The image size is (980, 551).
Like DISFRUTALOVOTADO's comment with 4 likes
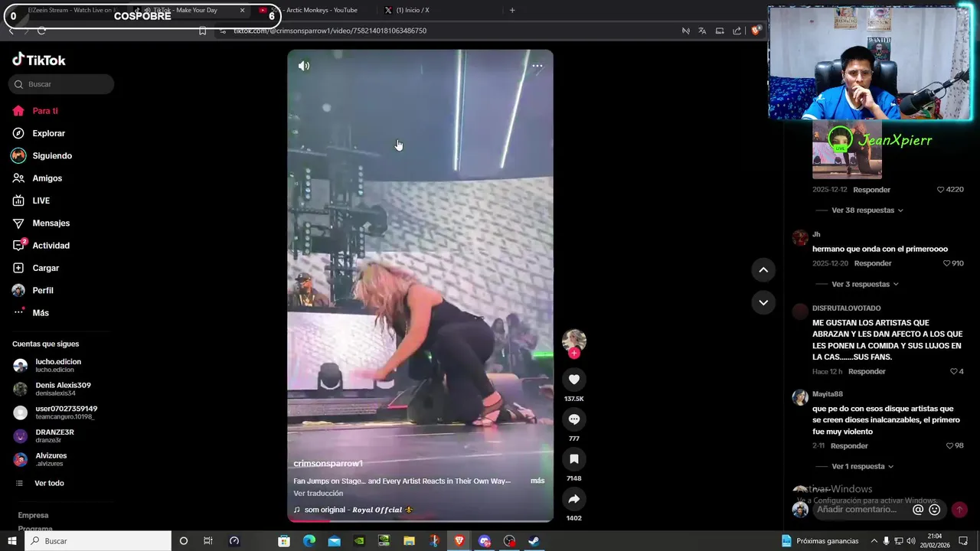click(954, 371)
